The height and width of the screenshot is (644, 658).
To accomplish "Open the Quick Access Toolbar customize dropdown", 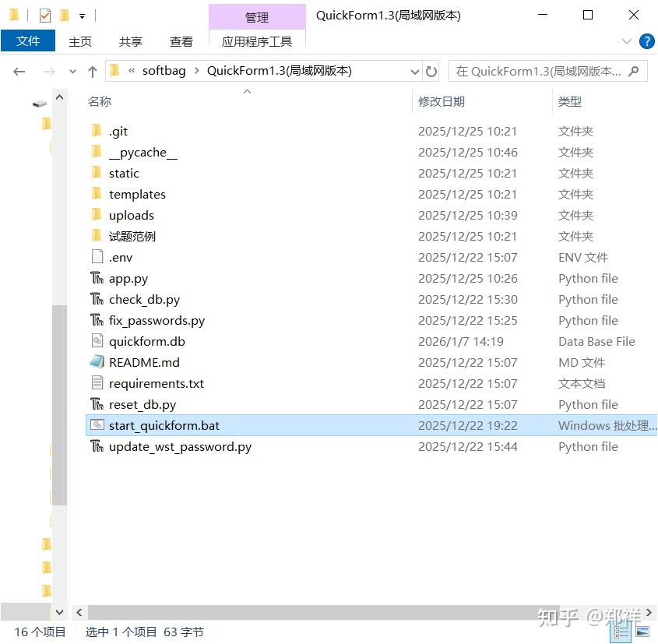I will 83,16.
